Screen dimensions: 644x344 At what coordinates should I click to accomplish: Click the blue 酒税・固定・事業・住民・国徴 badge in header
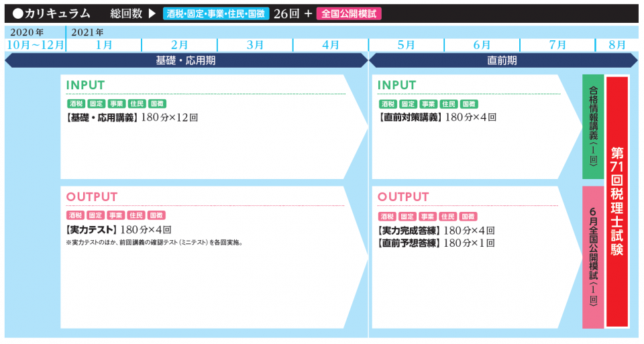(215, 13)
